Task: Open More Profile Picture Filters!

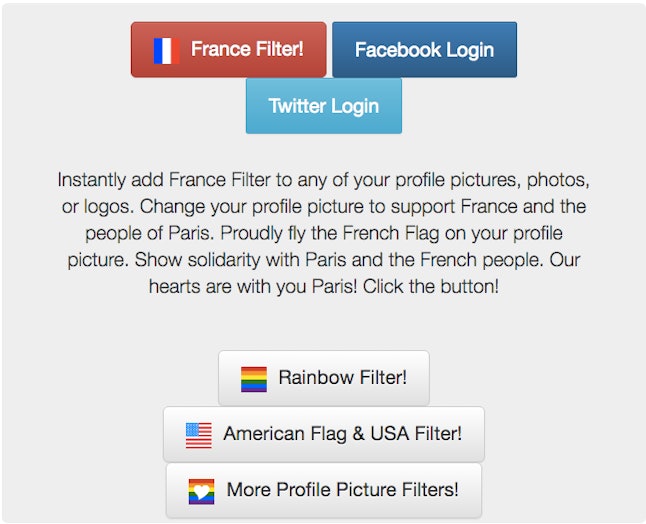Action: coord(324,490)
